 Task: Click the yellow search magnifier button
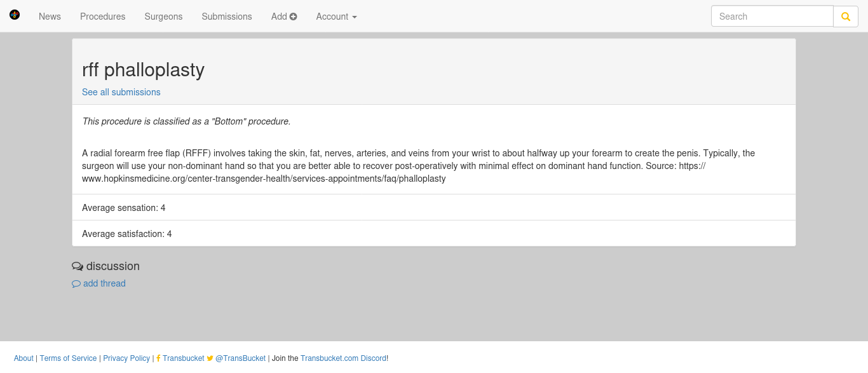(846, 17)
